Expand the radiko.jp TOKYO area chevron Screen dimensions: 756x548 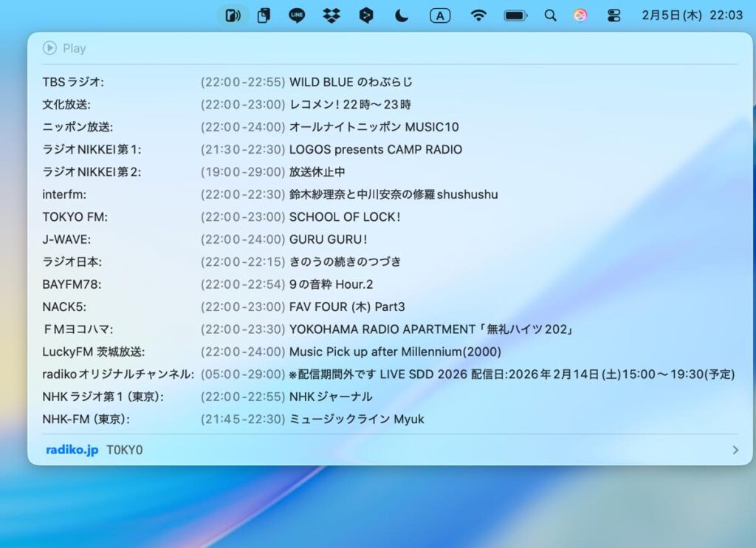(x=735, y=450)
